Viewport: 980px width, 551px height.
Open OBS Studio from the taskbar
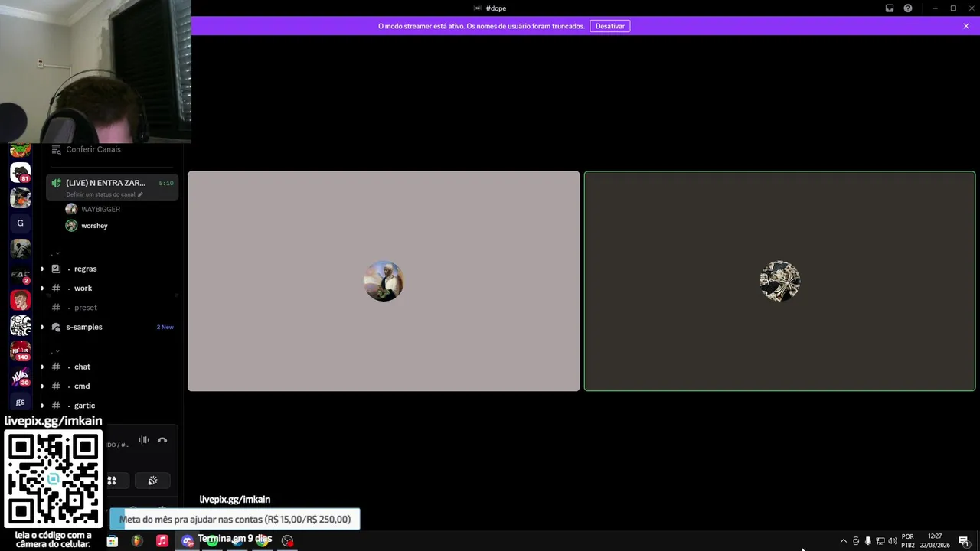(287, 541)
